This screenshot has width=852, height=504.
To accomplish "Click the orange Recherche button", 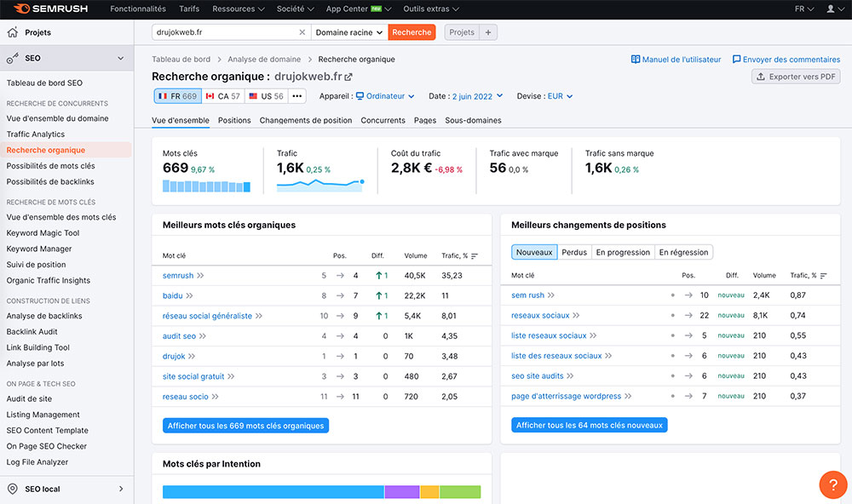I will [x=412, y=32].
